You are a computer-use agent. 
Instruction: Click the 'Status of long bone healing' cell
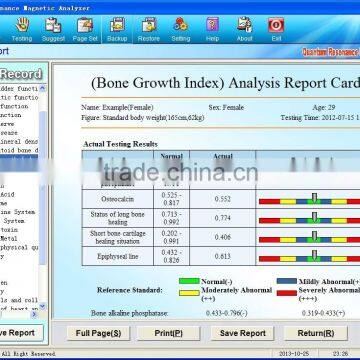coord(117,218)
